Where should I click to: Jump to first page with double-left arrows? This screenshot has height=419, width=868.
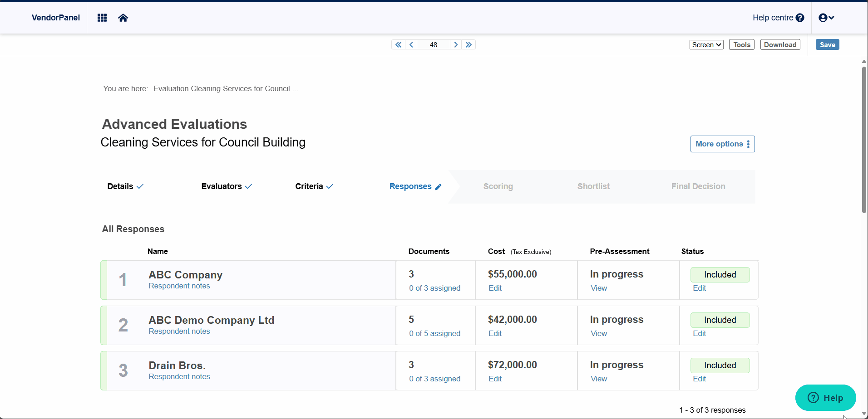(x=398, y=44)
